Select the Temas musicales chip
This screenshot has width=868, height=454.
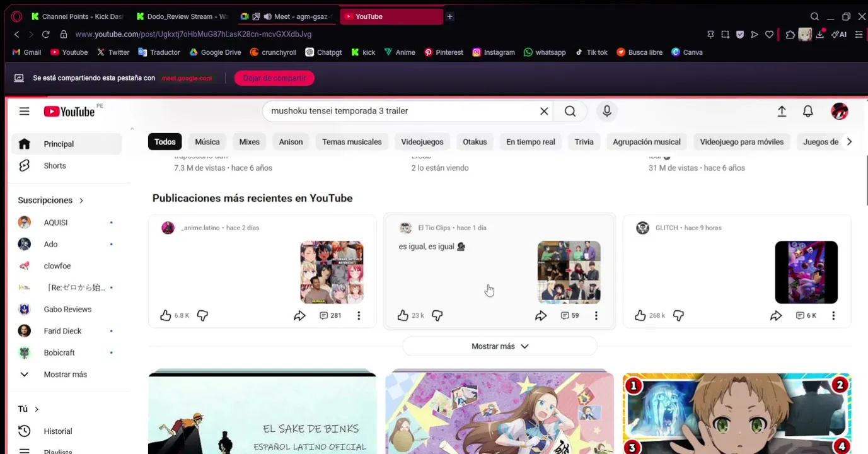(x=352, y=142)
